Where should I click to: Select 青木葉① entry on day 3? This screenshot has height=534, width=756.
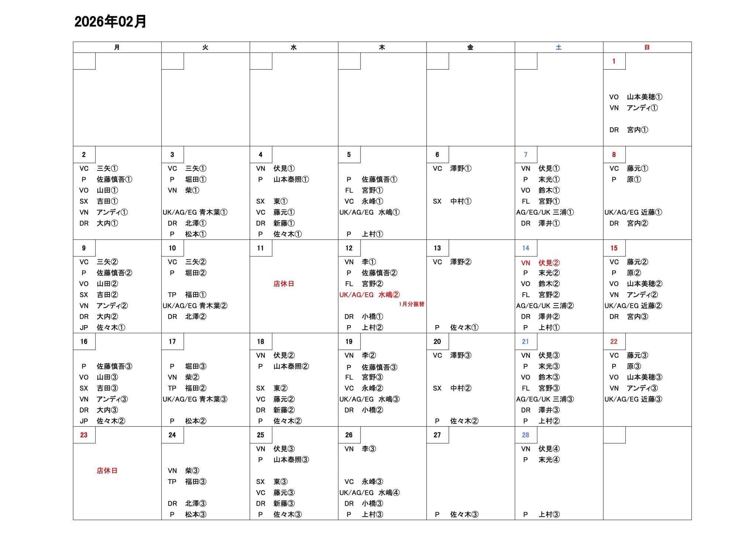pos(213,212)
